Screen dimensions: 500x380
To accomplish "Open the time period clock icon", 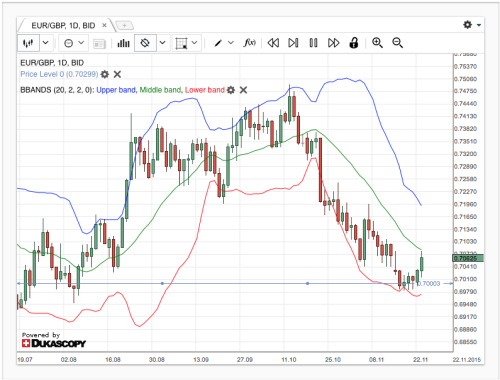I will pyautogui.click(x=68, y=43).
